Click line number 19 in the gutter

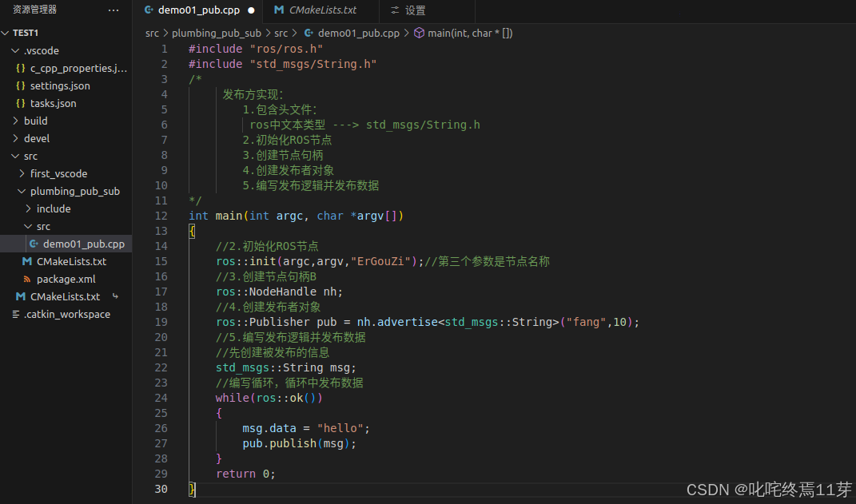pos(161,322)
